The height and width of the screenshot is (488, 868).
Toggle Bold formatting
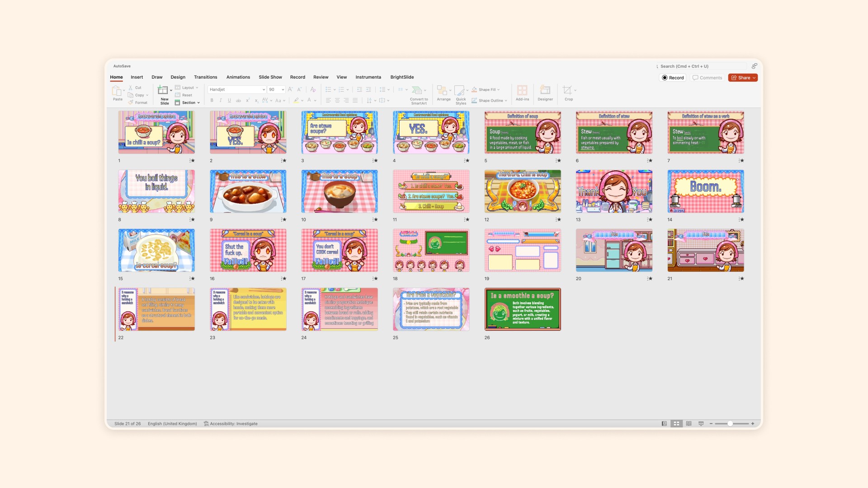point(212,100)
